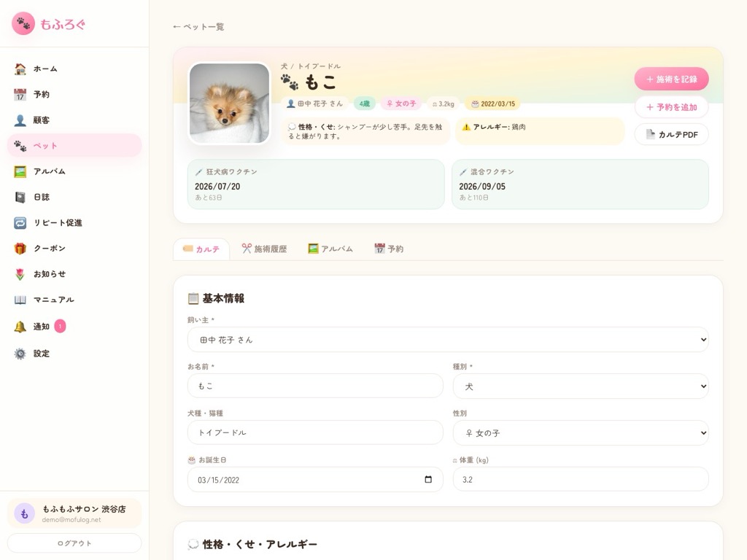Viewport: 747px width, 560px height.
Task: Switch to the カルテ tab
Action: [201, 249]
